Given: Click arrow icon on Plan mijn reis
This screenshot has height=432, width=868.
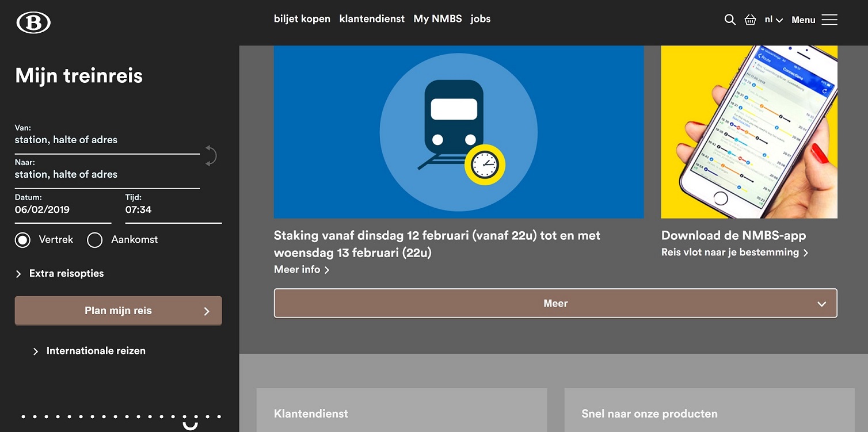Looking at the screenshot, I should 207,311.
